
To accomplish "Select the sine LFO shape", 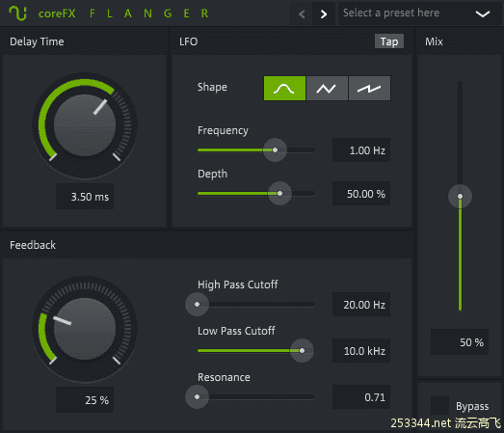I will (284, 88).
